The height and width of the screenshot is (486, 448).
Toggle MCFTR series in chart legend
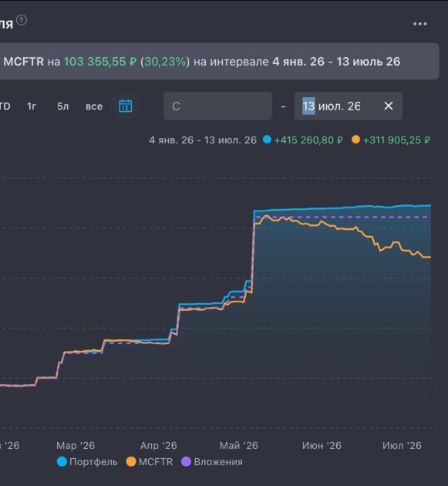coord(150,462)
